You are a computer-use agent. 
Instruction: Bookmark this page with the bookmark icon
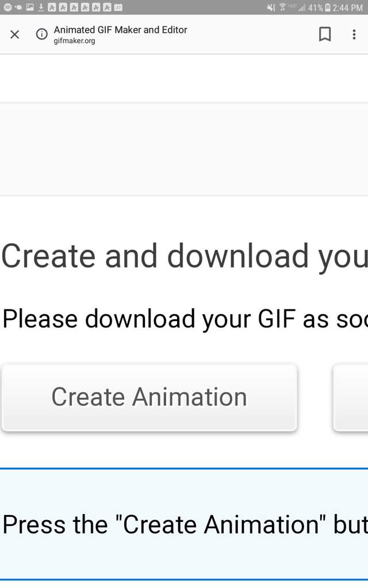(325, 34)
